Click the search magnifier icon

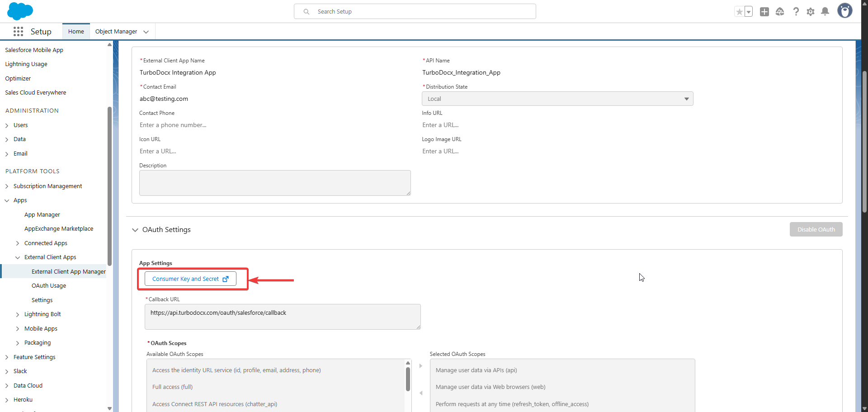[x=307, y=12]
